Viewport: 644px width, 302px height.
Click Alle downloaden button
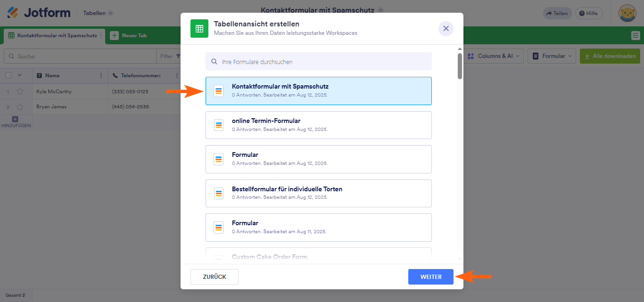click(x=610, y=56)
